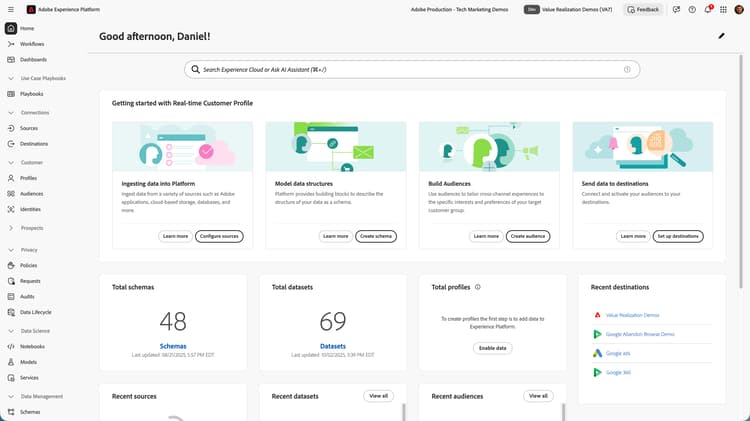Click Learn more under Model data structures
This screenshot has height=421, width=750.
[336, 236]
